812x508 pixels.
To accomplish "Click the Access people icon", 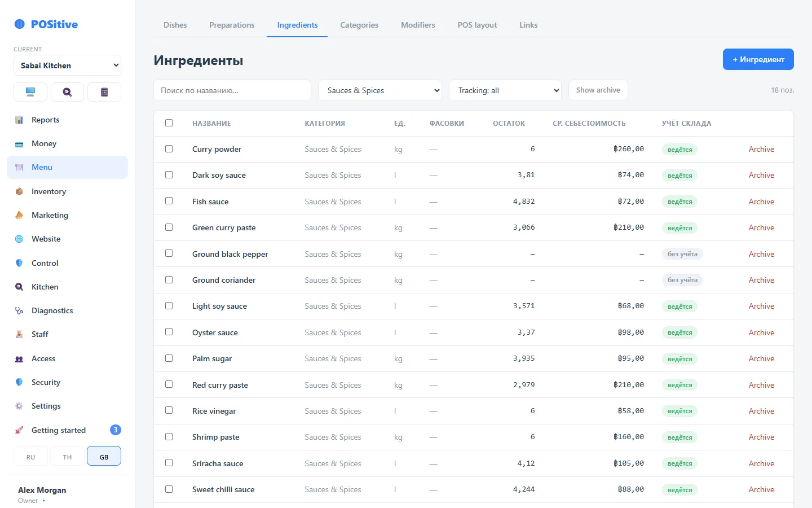I will point(19,359).
